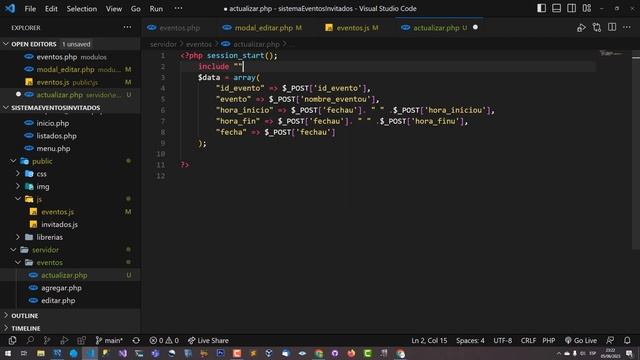Image resolution: width=640 pixels, height=360 pixels.
Task: Open the errors and warnings indicator
Action: click(164, 340)
